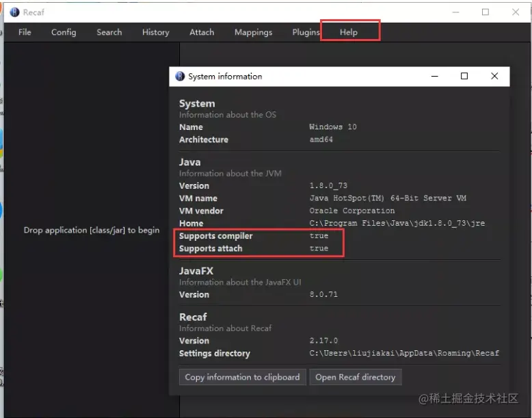Viewport: 532px width, 418px height.
Task: Click the 'System information' dialog title
Action: (x=225, y=76)
